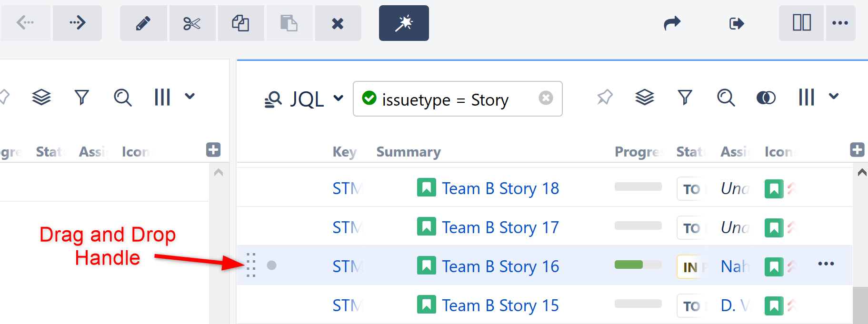868x324 pixels.
Task: Open row actions menu for Story 16
Action: 826,264
